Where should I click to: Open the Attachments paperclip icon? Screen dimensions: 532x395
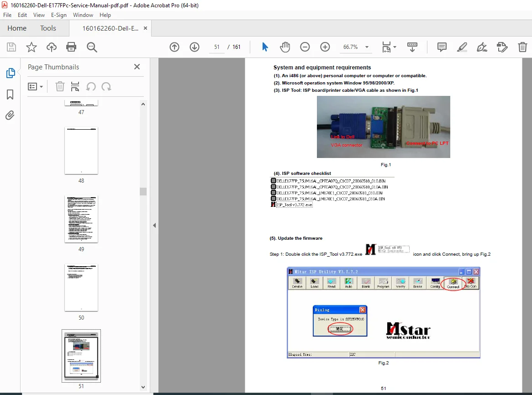pyautogui.click(x=10, y=116)
